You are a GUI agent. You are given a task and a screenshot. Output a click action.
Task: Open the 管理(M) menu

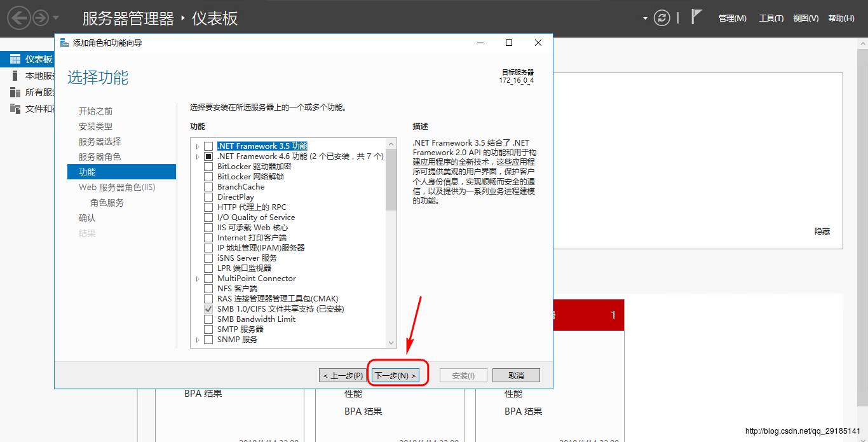(x=732, y=18)
